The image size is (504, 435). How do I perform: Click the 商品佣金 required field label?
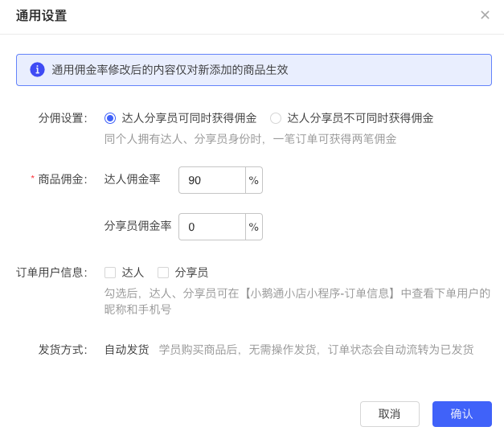[x=63, y=179]
